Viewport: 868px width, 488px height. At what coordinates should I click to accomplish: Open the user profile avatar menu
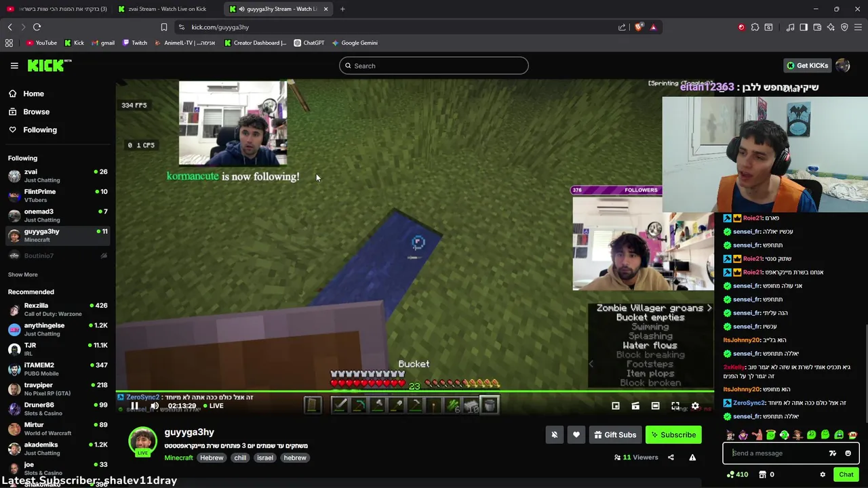point(843,66)
